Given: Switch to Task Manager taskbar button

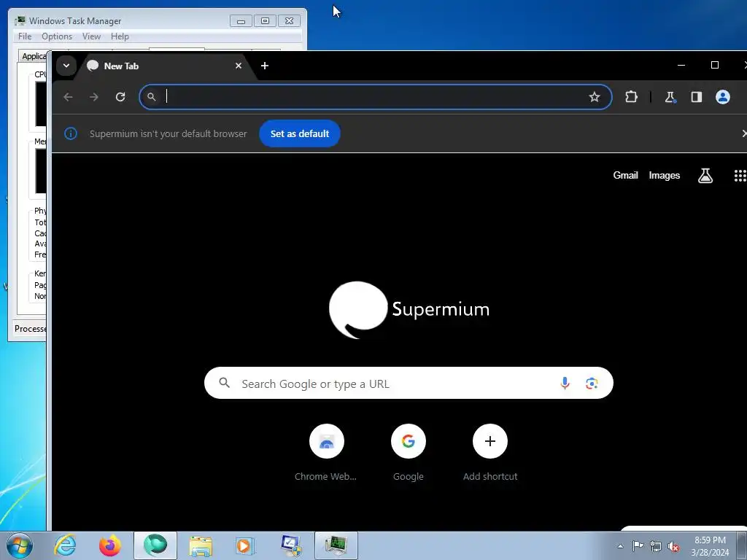Looking at the screenshot, I should coord(336,545).
